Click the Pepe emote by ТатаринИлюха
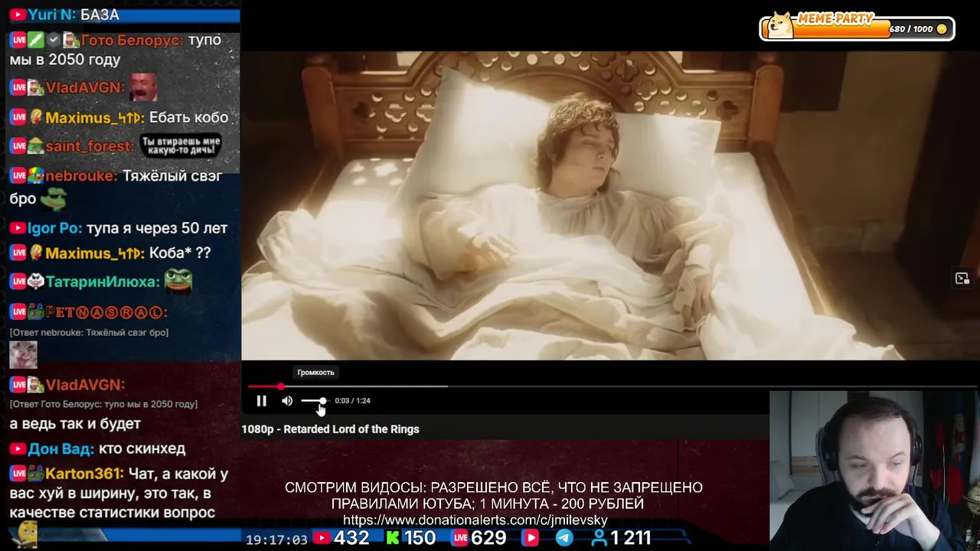The width and height of the screenshot is (980, 551). point(178,280)
